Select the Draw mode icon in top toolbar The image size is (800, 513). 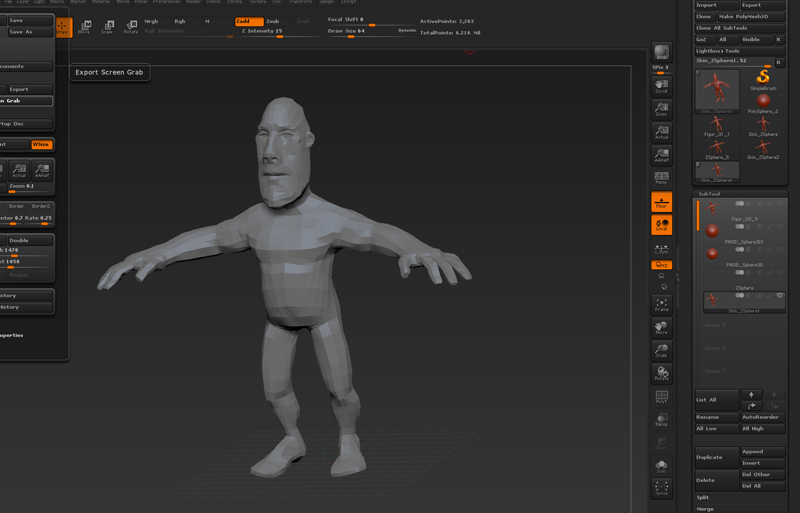(62, 26)
